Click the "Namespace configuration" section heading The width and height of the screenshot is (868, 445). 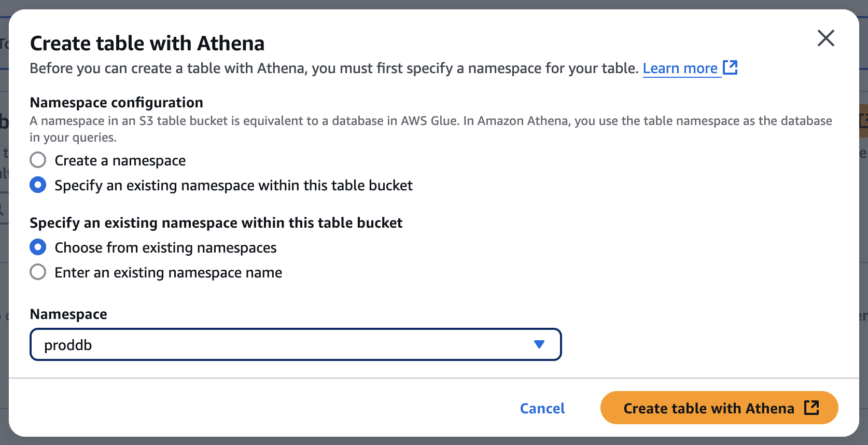[117, 103]
